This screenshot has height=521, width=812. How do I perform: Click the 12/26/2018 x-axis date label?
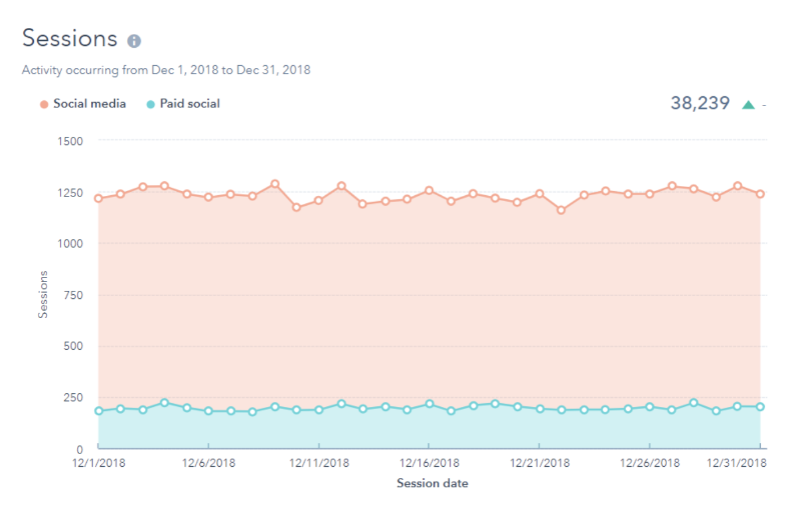[x=649, y=463]
